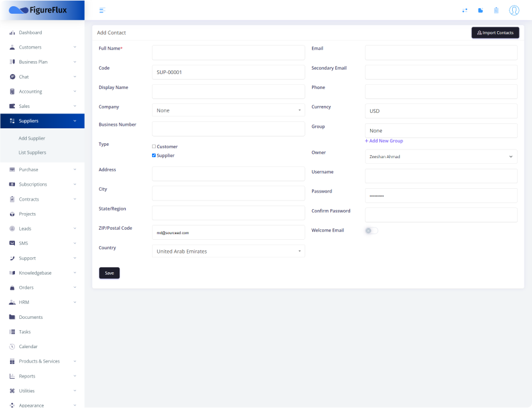The width and height of the screenshot is (532, 408).
Task: Check the Customer type checkbox
Action: tap(154, 146)
